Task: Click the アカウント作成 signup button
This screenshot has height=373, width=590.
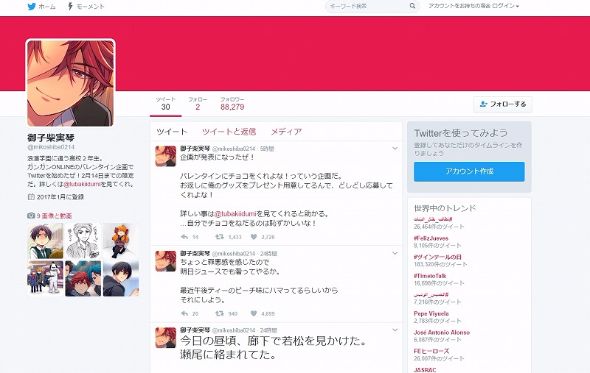Action: 469,172
